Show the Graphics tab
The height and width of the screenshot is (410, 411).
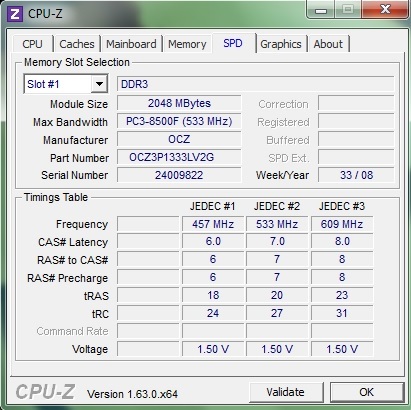coord(281,44)
